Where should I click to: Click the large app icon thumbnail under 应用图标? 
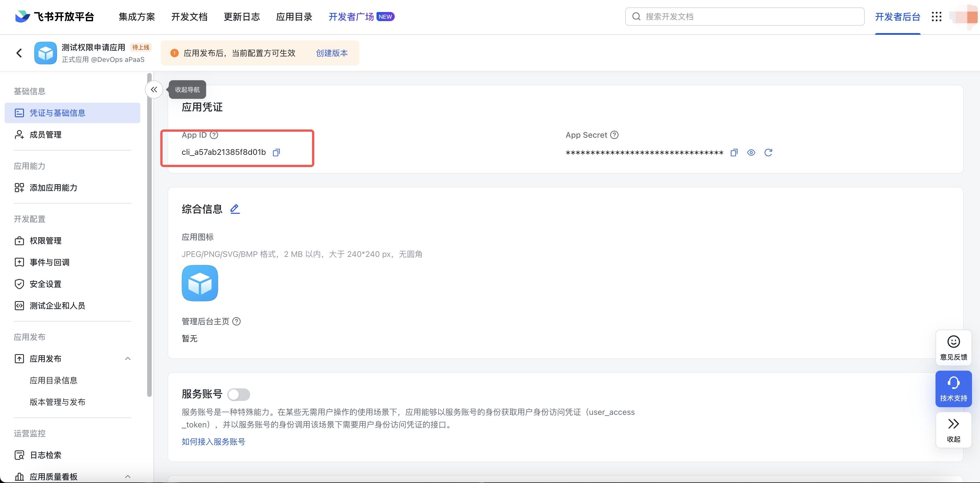(x=200, y=283)
